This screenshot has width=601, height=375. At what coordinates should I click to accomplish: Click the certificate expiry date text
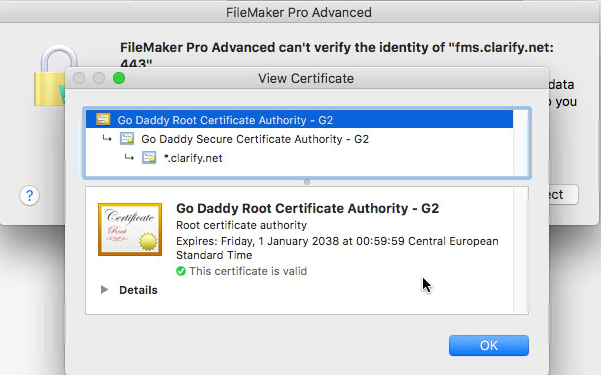point(337,248)
